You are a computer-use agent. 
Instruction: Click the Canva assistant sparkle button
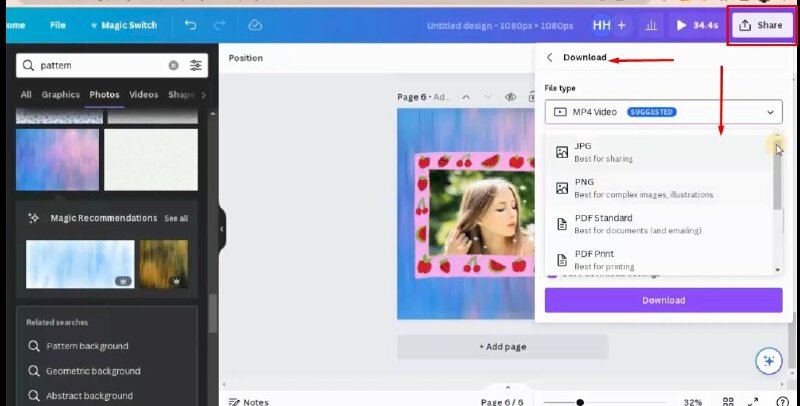tap(768, 361)
